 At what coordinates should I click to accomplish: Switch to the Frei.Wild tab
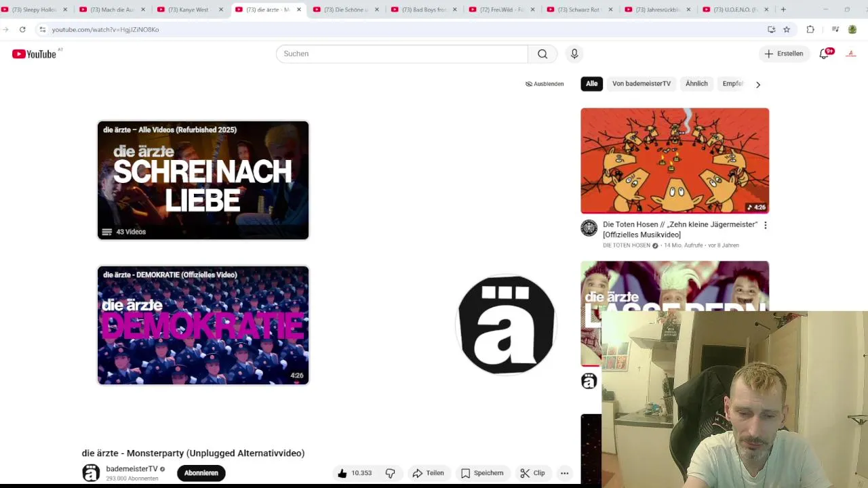[502, 9]
